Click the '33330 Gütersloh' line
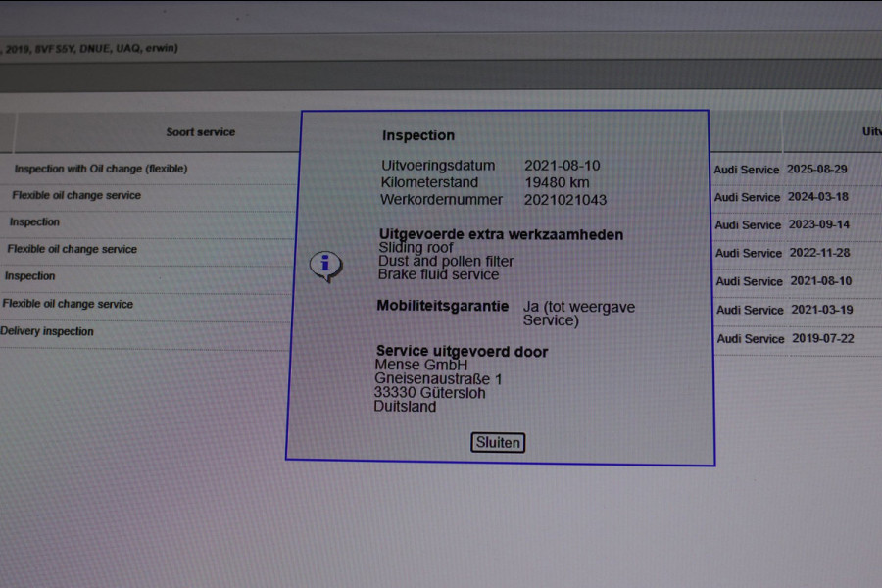This screenshot has height=588, width=882. coord(429,393)
